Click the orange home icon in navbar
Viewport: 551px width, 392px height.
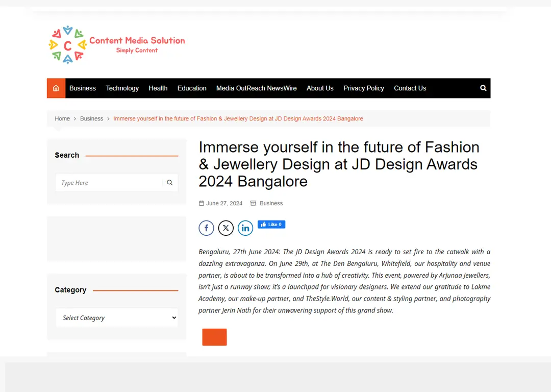point(56,88)
